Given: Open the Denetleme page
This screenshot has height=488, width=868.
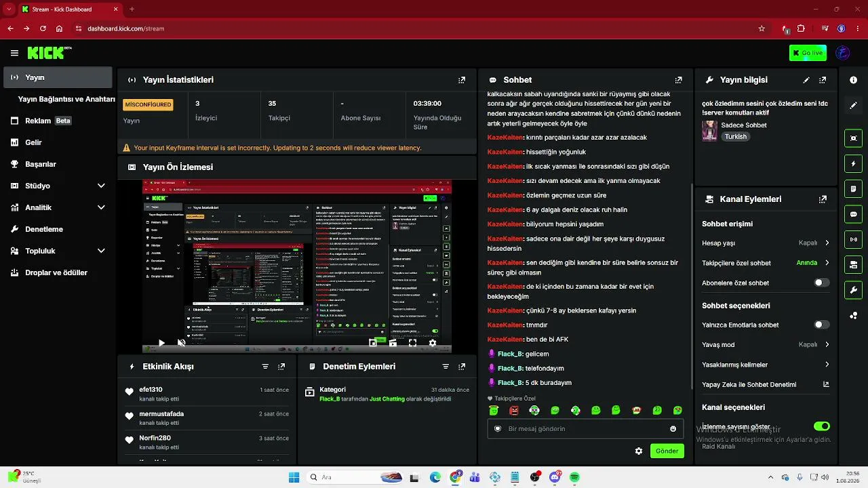Looking at the screenshot, I should pyautogui.click(x=58, y=229).
